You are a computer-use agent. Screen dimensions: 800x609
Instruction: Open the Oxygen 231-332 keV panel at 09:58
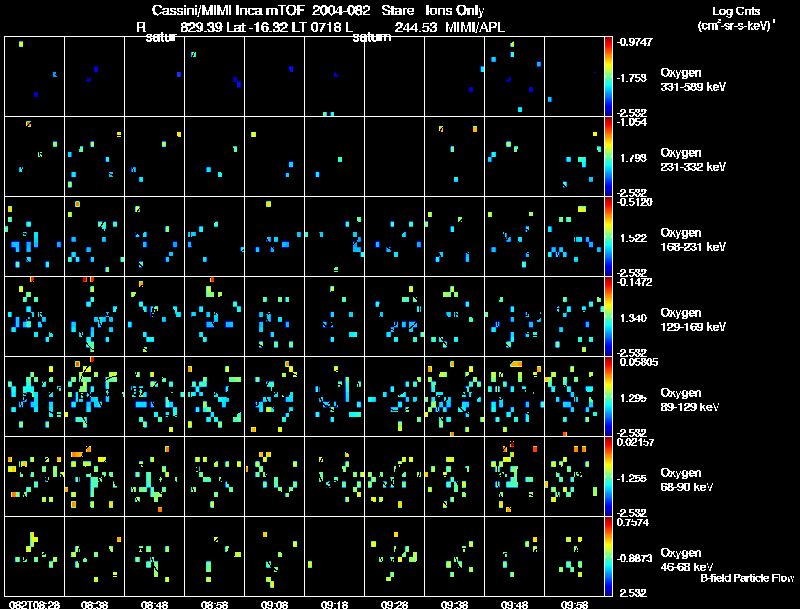574,156
